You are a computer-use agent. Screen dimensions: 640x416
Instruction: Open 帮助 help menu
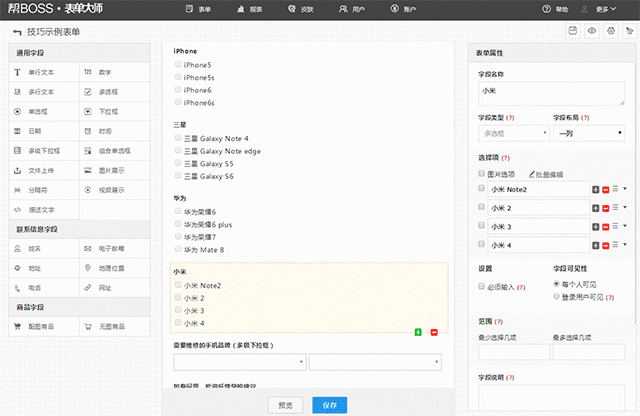point(555,9)
